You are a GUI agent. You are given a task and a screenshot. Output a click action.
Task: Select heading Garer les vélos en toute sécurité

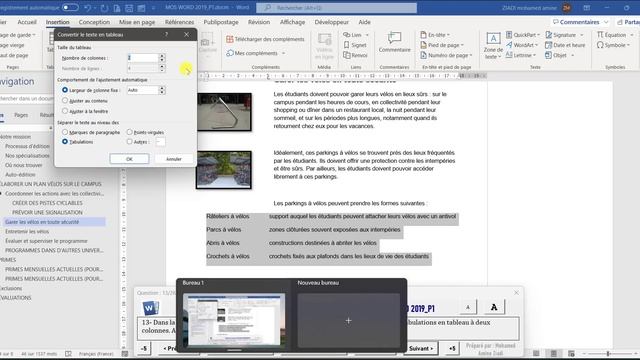42,222
